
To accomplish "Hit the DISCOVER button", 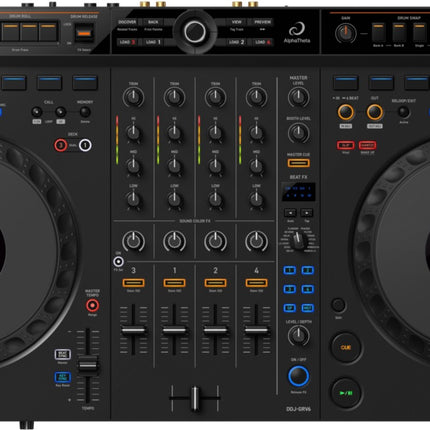I will pos(127,22).
